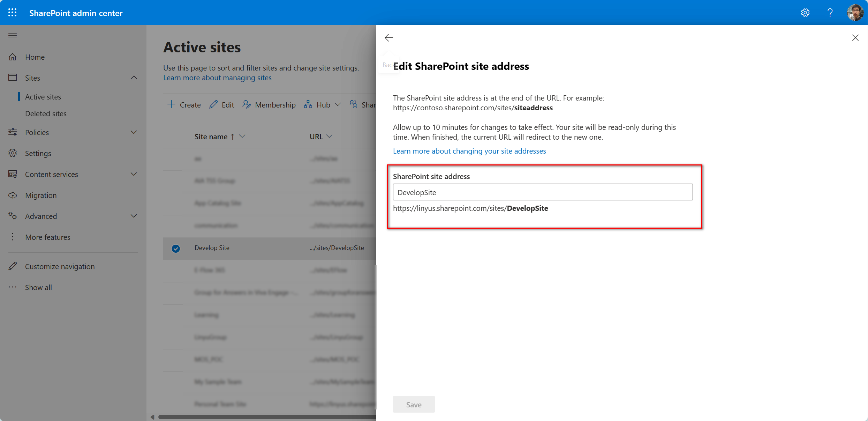This screenshot has height=421, width=868.
Task: Click the URL column header text
Action: click(316, 136)
